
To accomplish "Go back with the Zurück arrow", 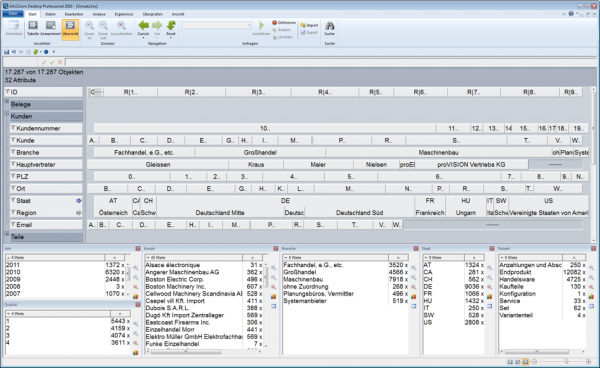I will coord(143,26).
